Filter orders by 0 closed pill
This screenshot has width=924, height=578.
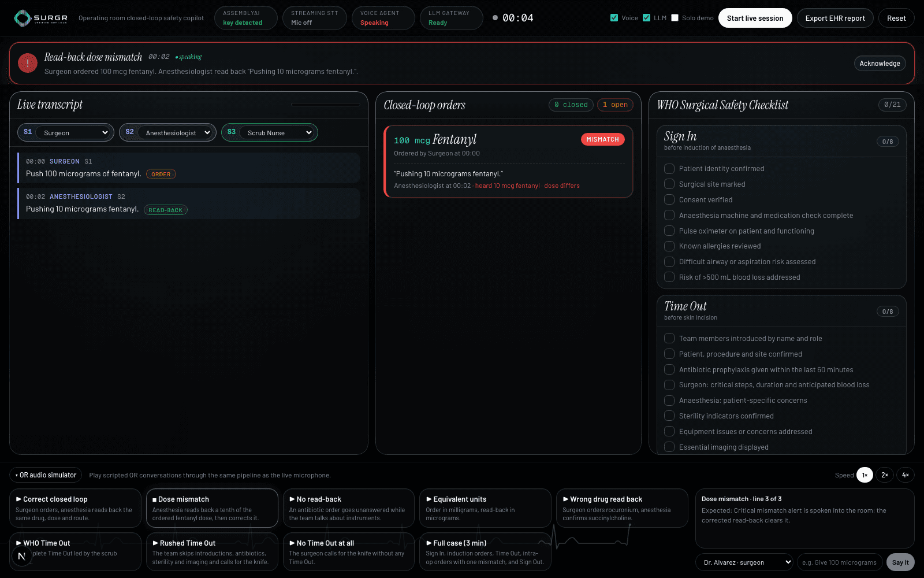(571, 105)
